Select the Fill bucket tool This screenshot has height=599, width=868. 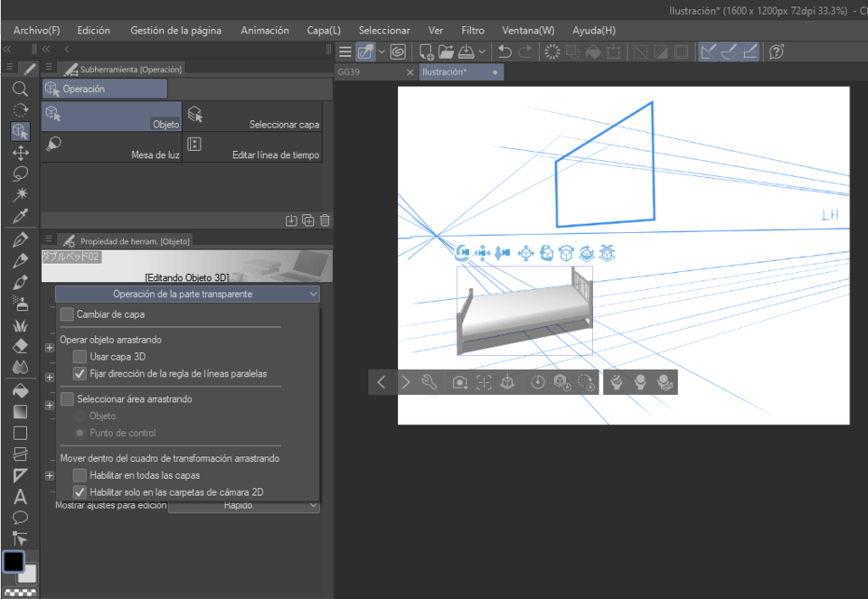point(21,390)
